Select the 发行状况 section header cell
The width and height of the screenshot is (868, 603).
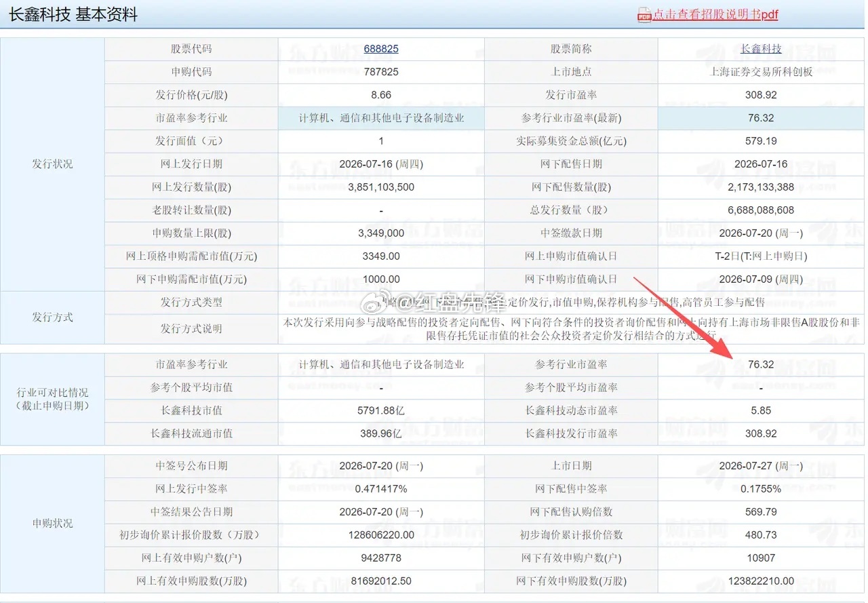point(52,164)
